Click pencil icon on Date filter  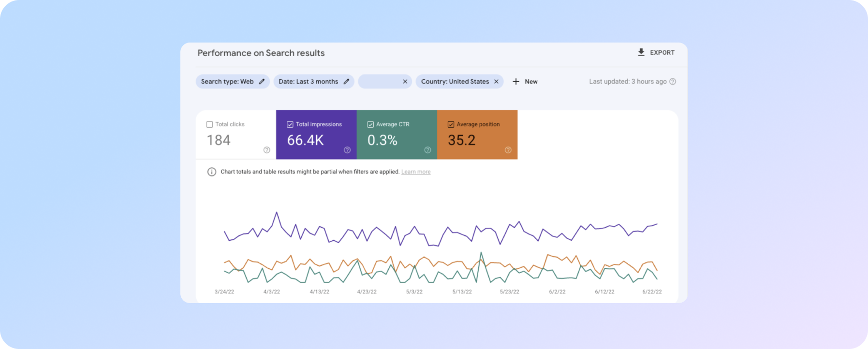click(x=346, y=82)
